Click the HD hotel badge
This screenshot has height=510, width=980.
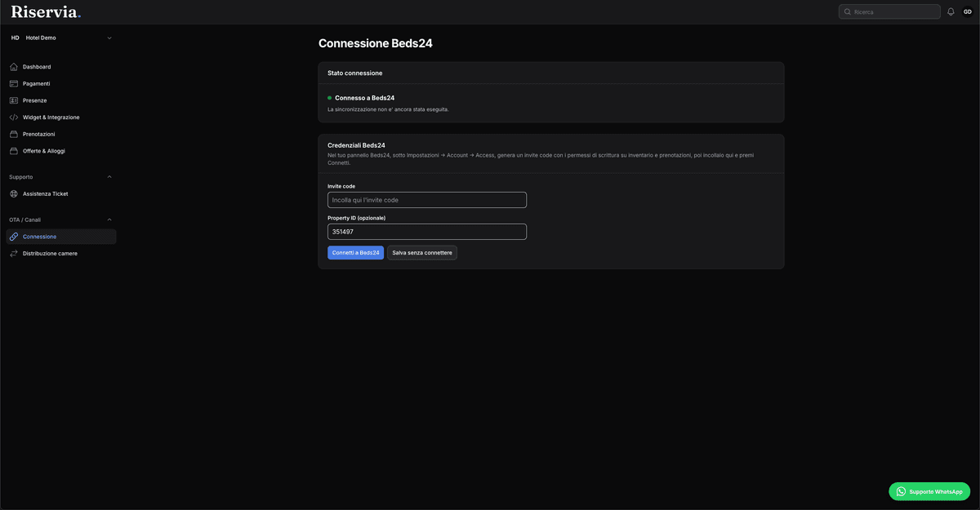(x=15, y=38)
